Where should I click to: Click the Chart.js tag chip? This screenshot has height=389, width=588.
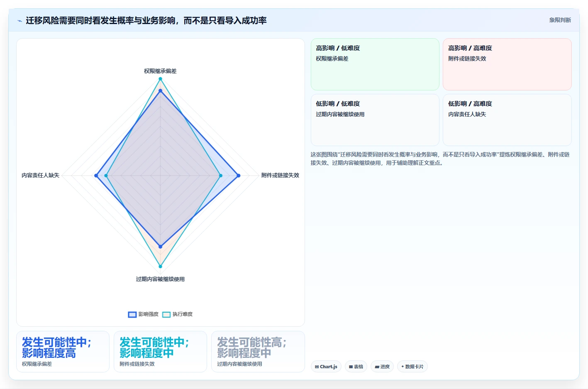pyautogui.click(x=326, y=367)
